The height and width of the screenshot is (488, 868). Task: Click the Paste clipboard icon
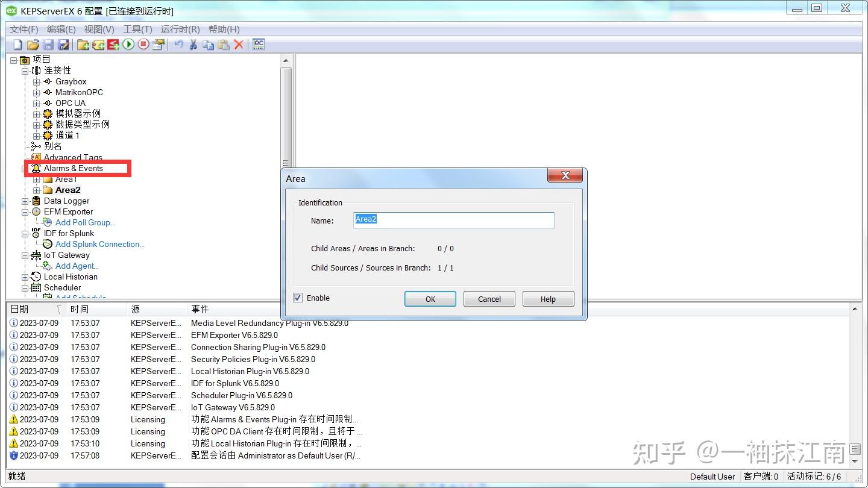[x=224, y=45]
